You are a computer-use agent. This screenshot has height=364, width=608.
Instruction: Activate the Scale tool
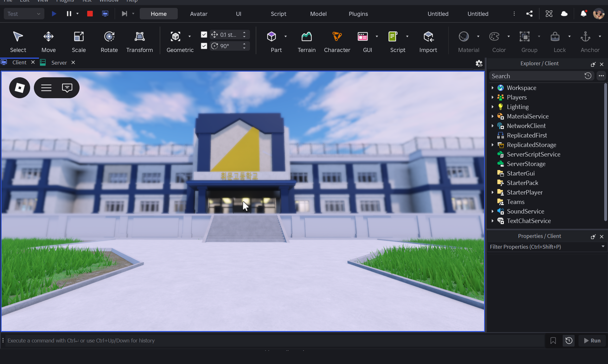[x=79, y=42]
